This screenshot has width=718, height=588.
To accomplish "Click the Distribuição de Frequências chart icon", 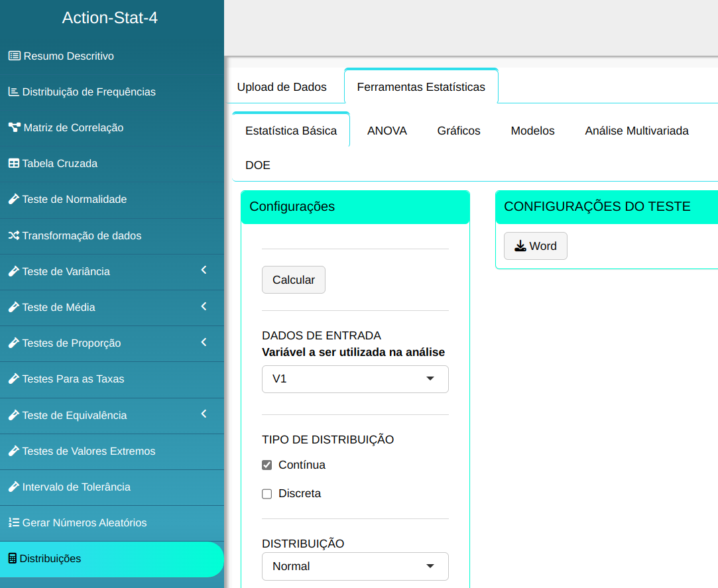I will (x=13, y=92).
